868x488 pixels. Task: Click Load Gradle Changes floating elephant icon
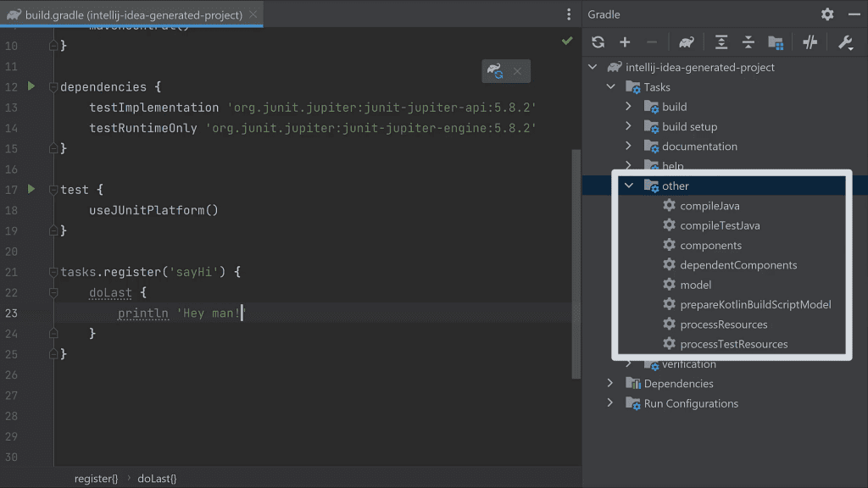pos(494,71)
